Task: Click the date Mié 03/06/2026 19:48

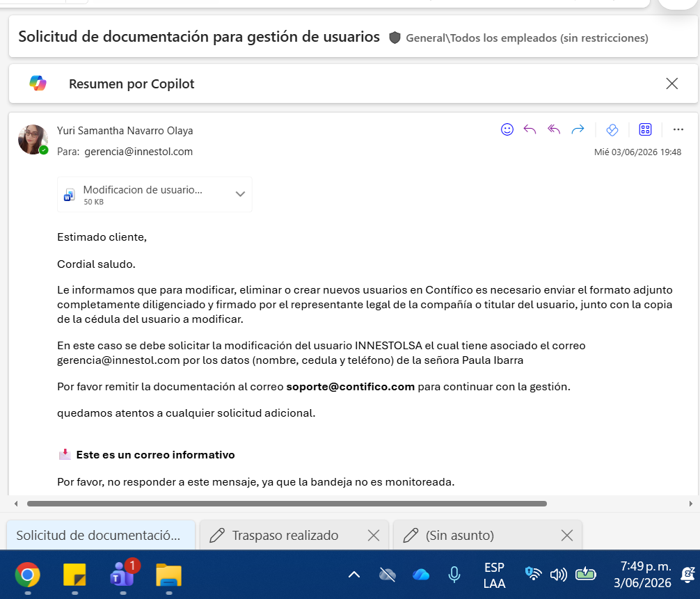Action: point(637,152)
